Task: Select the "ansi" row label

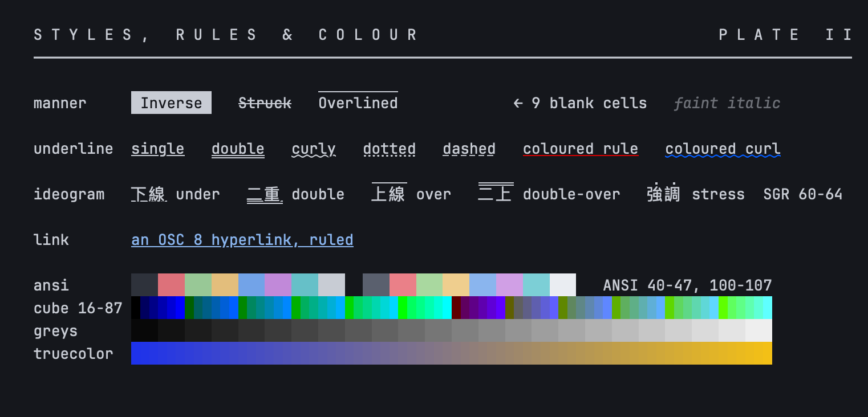Action: pos(51,285)
